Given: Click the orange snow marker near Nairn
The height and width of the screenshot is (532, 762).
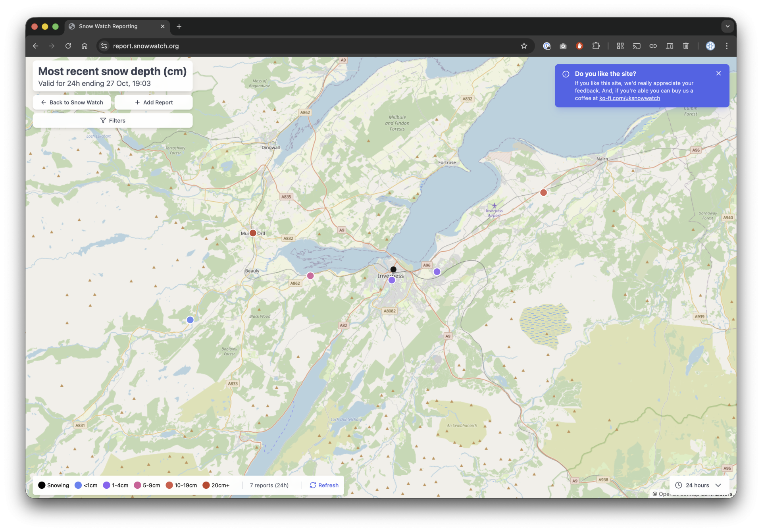Looking at the screenshot, I should (x=543, y=193).
